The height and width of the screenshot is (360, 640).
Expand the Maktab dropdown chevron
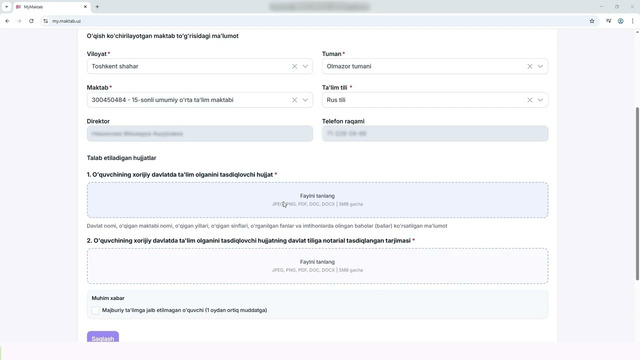click(305, 100)
